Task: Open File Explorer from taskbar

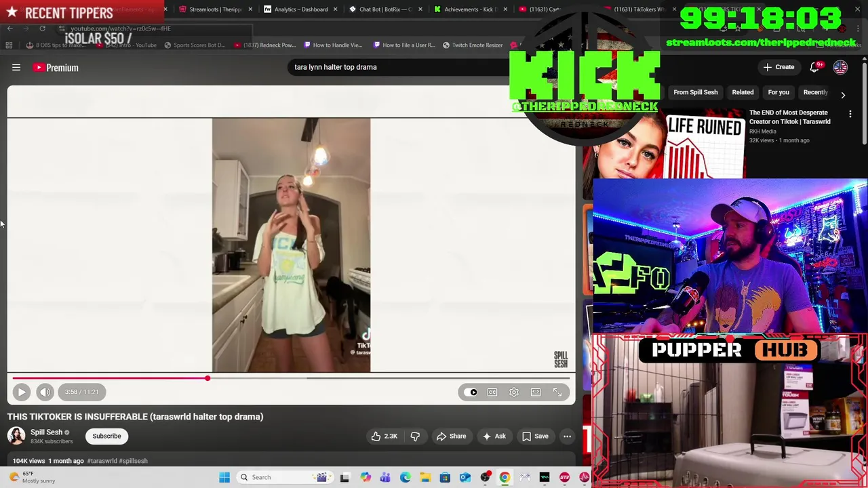Action: tap(425, 477)
